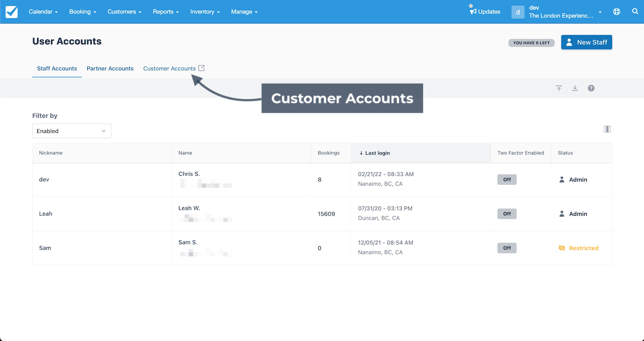Open the help lifebuoy icon
644x341 pixels.
617,12
